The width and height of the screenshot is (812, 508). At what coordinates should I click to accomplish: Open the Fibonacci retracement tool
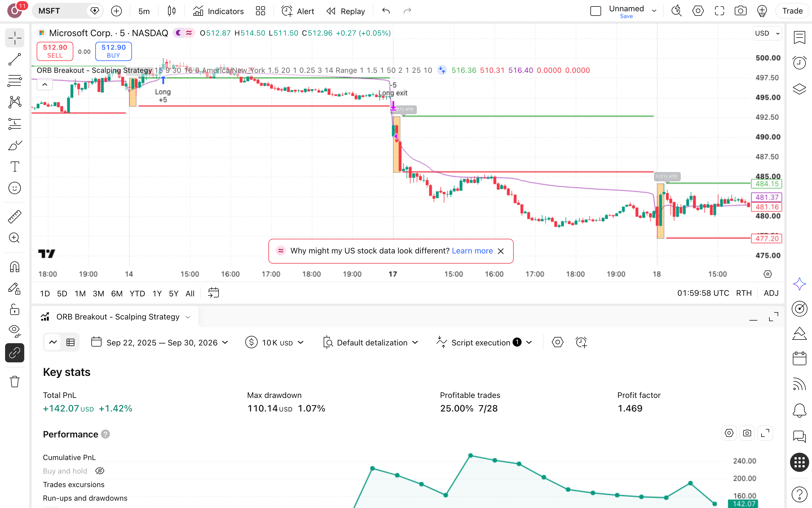pos(14,81)
